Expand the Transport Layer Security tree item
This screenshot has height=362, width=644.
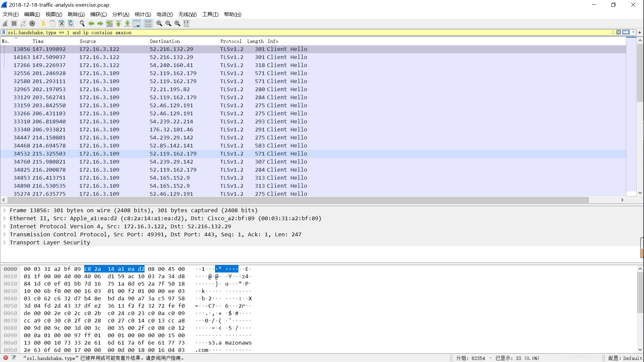tap(5, 242)
